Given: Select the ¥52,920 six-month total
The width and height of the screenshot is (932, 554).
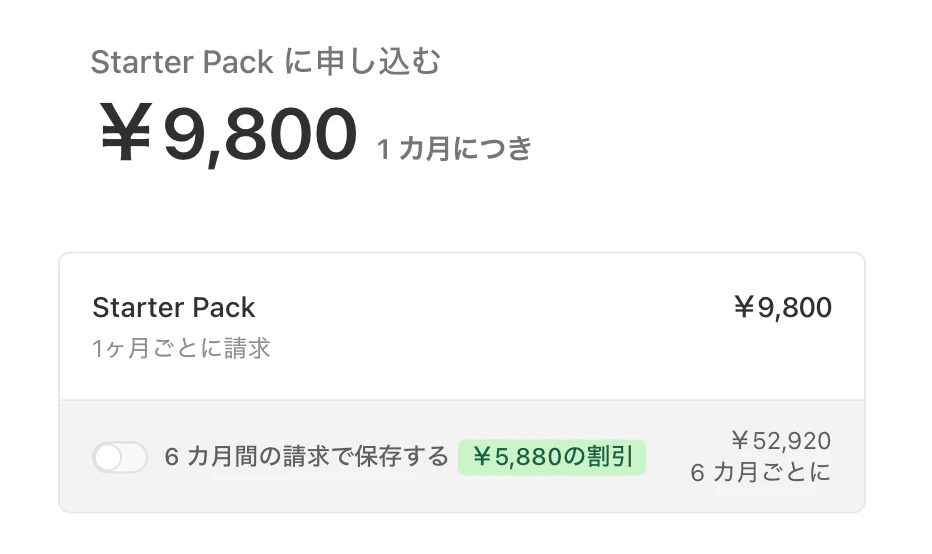Looking at the screenshot, I should coord(781,441).
